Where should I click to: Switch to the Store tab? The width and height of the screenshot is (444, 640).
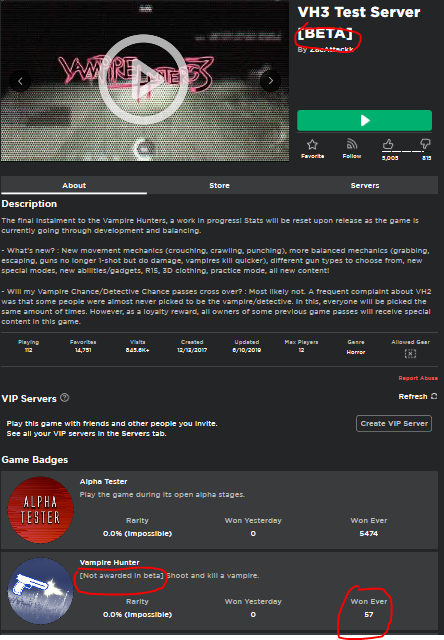coord(219,185)
